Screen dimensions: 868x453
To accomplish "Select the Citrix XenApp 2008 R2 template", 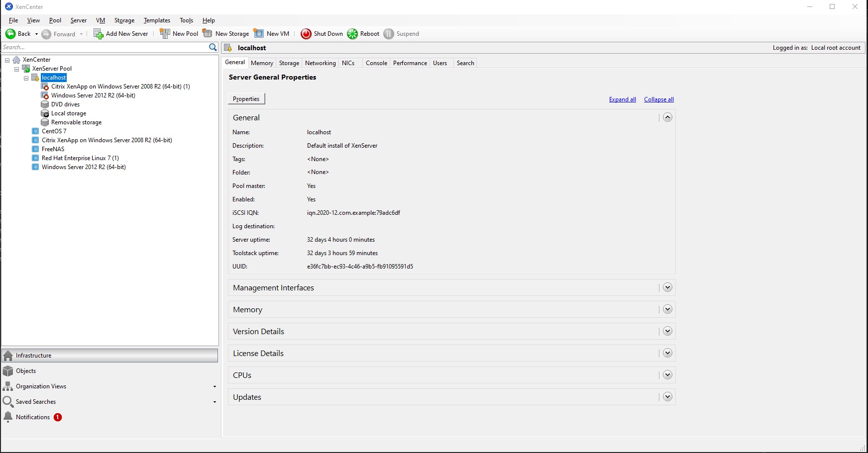I will click(107, 140).
